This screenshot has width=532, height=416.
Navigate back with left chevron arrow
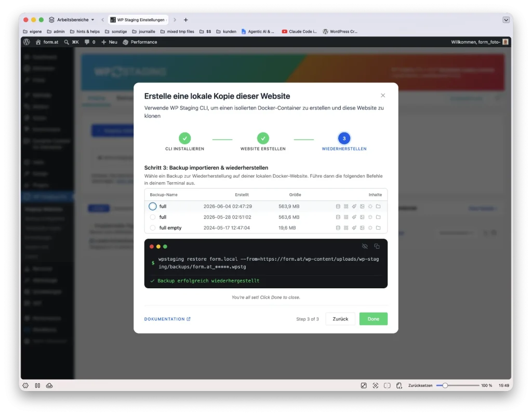(102, 20)
